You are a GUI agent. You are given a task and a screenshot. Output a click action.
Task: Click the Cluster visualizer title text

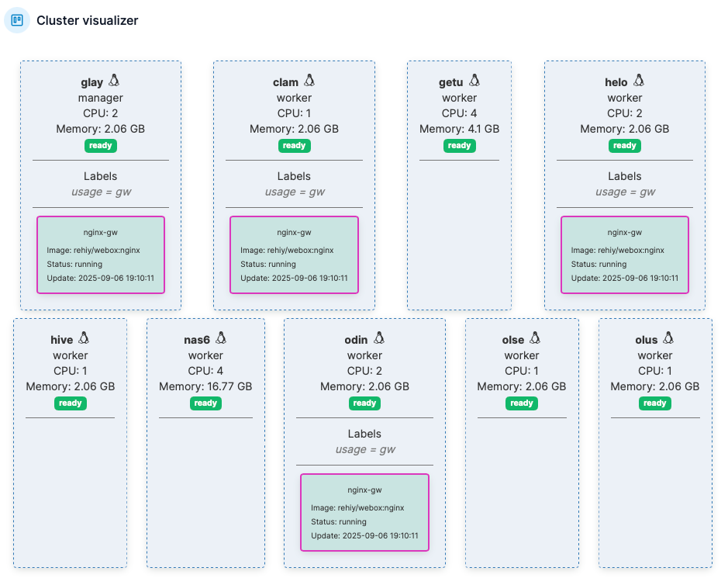[88, 20]
